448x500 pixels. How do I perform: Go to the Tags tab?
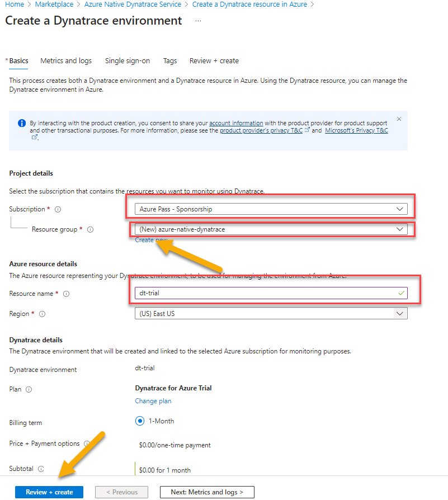pos(169,61)
